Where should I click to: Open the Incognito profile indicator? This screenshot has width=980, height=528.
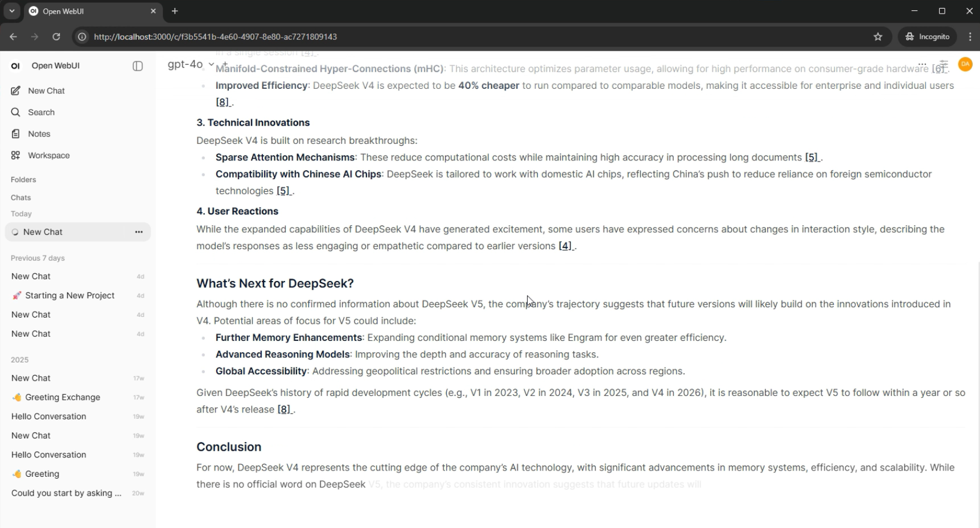point(927,36)
